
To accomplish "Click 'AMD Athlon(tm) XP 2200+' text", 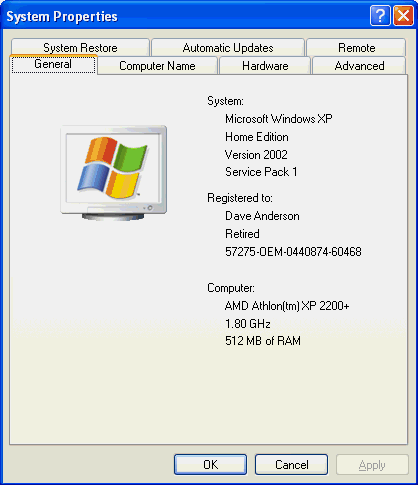I will [x=287, y=306].
